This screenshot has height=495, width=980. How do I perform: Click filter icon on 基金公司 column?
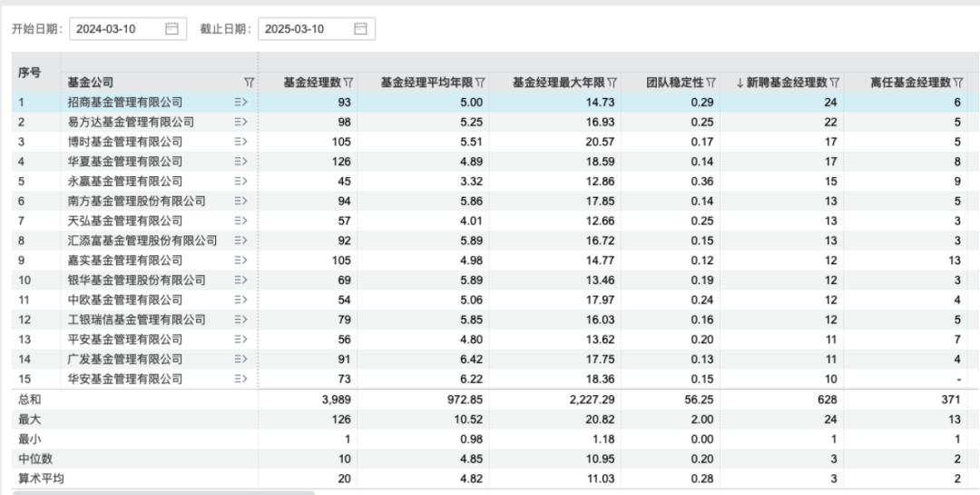250,83
